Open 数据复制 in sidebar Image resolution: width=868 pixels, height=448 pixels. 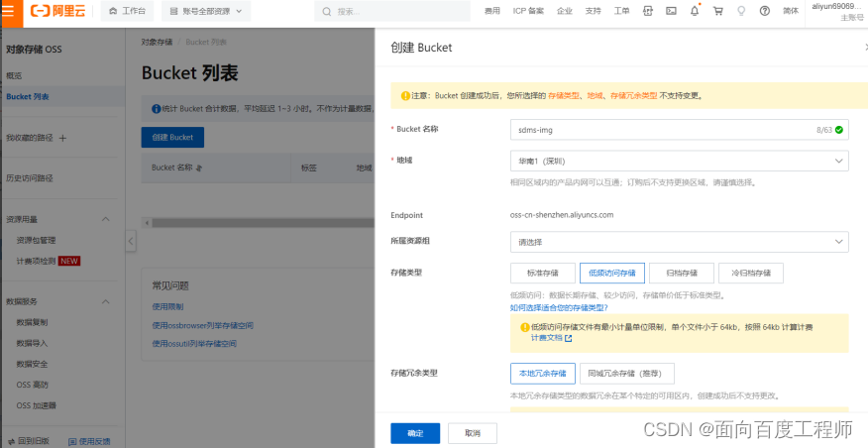pos(32,322)
